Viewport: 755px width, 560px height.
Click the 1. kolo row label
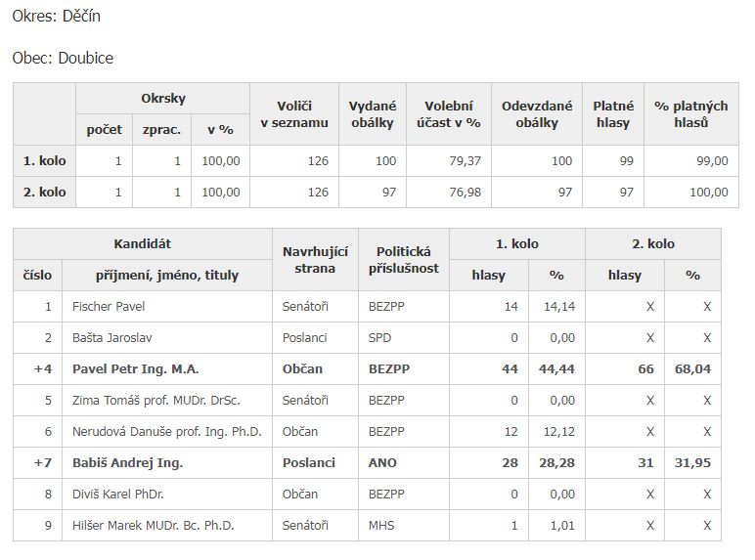pyautogui.click(x=44, y=160)
